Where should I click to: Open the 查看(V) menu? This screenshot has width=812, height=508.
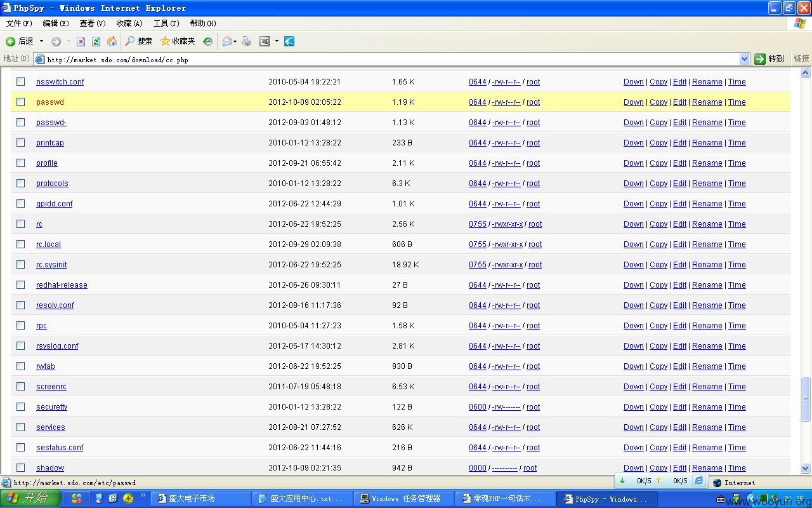[93, 23]
